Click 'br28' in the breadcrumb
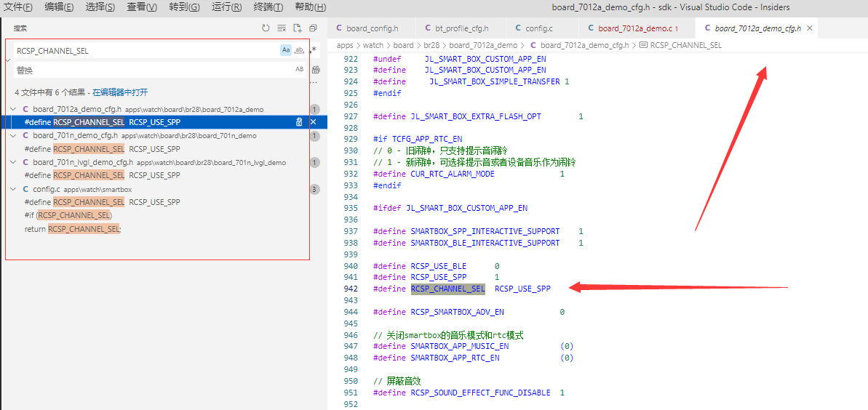The height and width of the screenshot is (410, 868). pyautogui.click(x=432, y=45)
